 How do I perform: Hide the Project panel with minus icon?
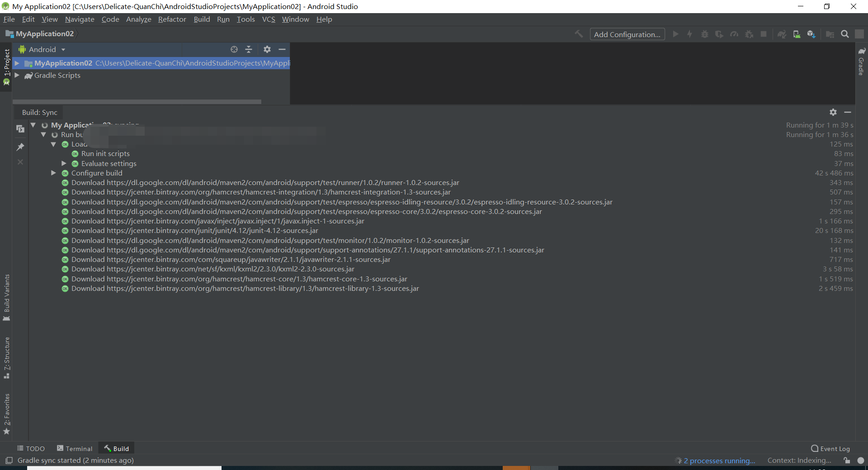point(282,49)
